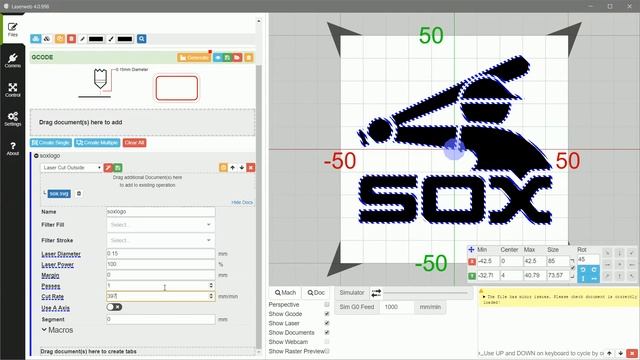The image size is (640, 360).
Task: Remove operation with red X icon
Action: click(x=251, y=167)
